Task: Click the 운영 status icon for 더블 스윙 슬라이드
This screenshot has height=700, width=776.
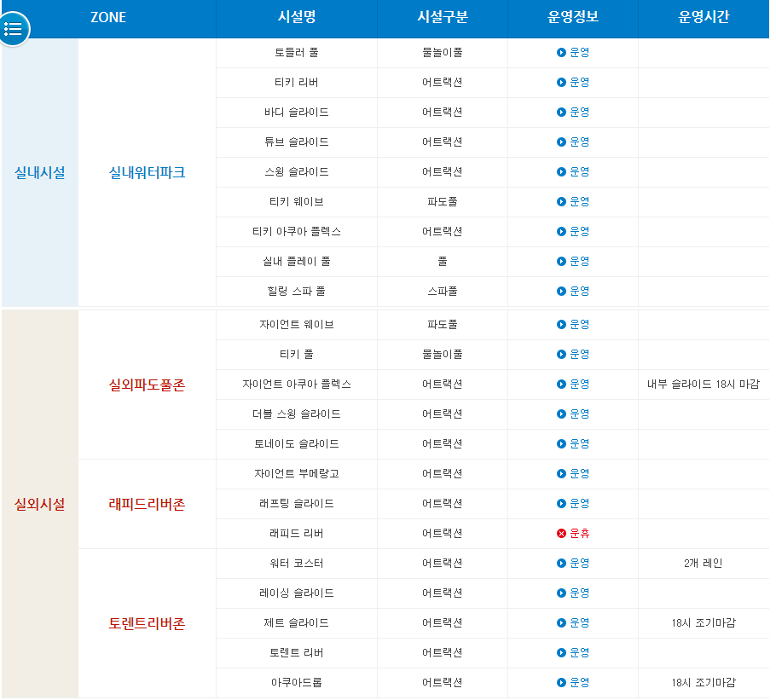Action: click(561, 414)
